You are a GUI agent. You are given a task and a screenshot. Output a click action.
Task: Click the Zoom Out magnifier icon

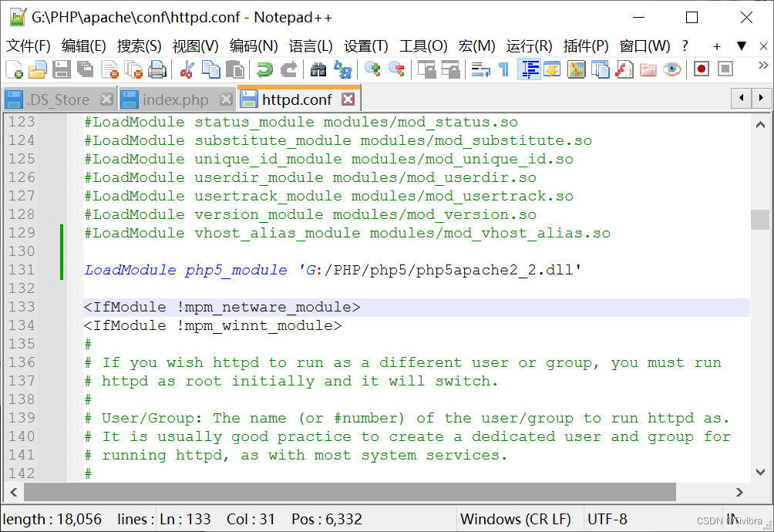coord(396,69)
